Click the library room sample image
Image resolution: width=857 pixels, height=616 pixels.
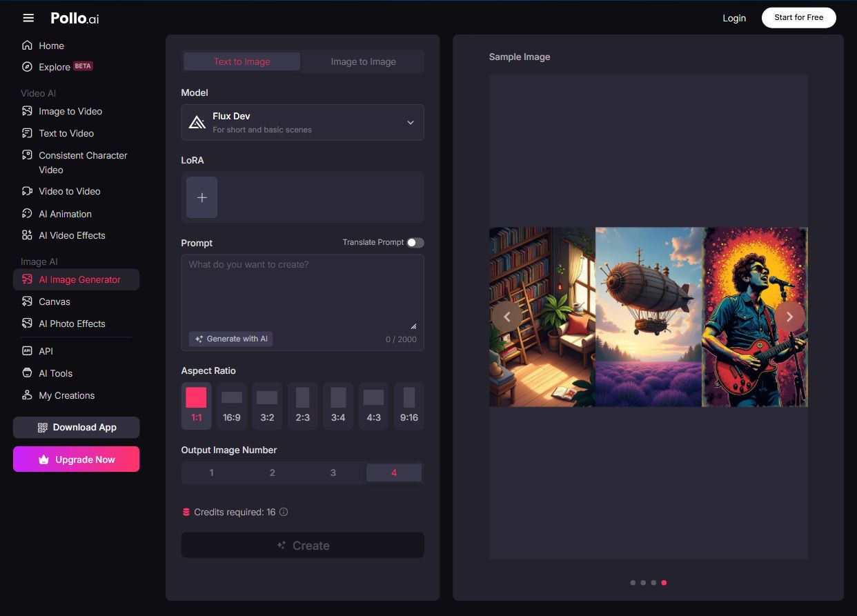coord(542,317)
